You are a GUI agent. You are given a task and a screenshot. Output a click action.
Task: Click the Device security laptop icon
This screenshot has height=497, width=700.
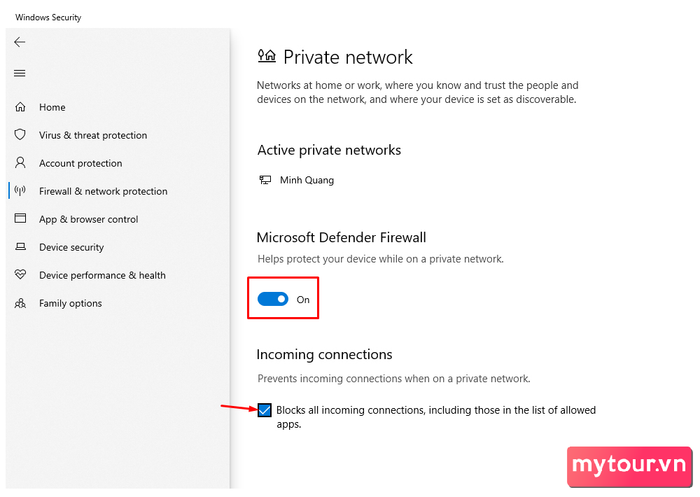tap(20, 247)
